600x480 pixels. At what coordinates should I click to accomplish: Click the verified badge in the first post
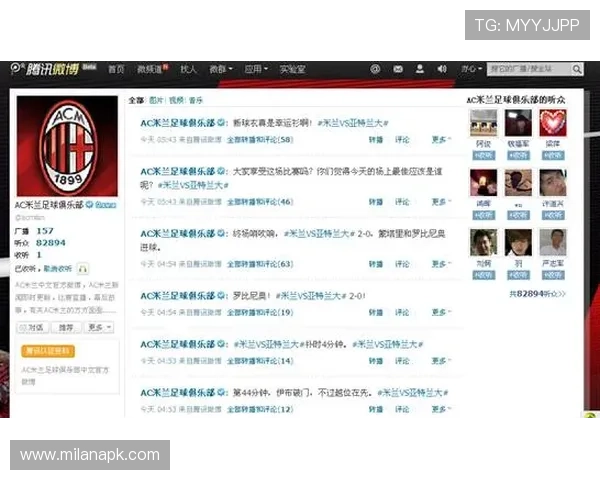pyautogui.click(x=221, y=123)
